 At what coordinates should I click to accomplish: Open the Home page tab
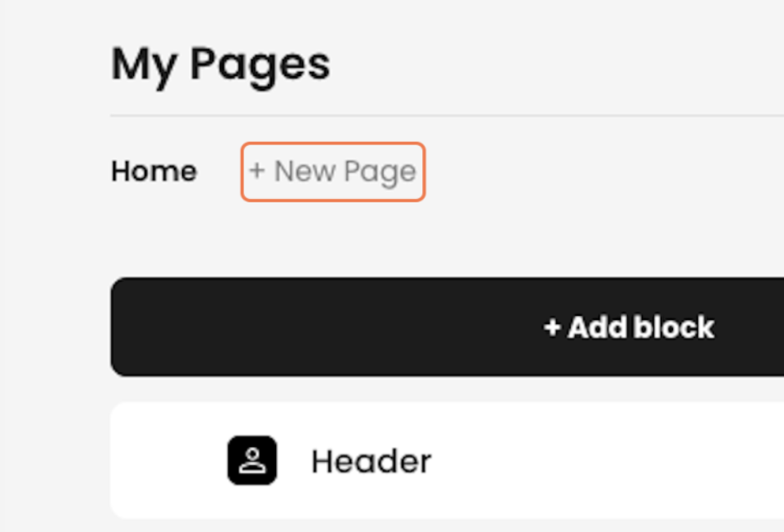coord(154,171)
